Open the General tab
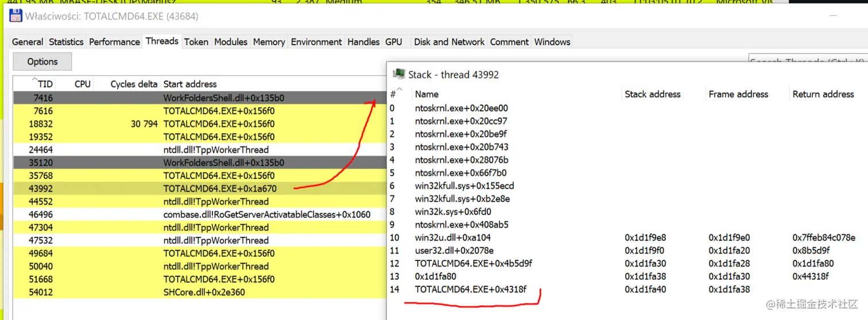This screenshot has width=868, height=320. pos(28,42)
